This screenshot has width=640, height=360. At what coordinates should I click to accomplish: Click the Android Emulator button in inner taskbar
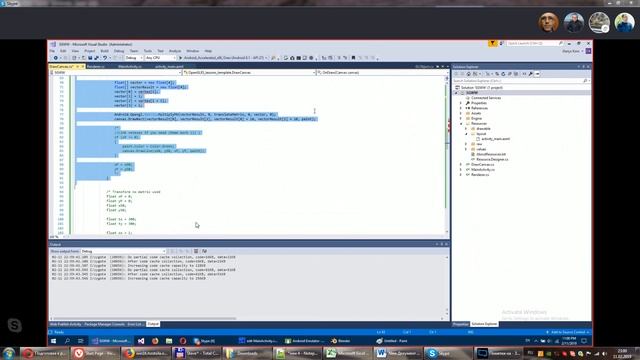click(x=304, y=341)
